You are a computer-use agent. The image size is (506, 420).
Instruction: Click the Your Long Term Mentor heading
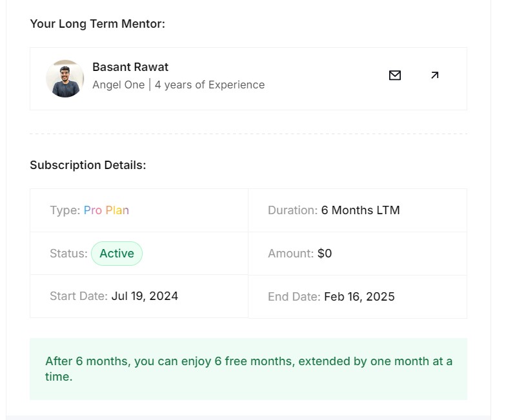[97, 24]
